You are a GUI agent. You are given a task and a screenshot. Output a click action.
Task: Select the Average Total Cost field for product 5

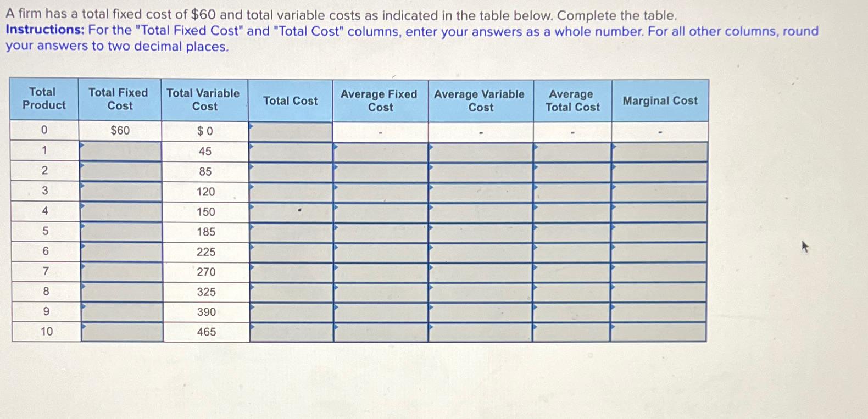(571, 232)
